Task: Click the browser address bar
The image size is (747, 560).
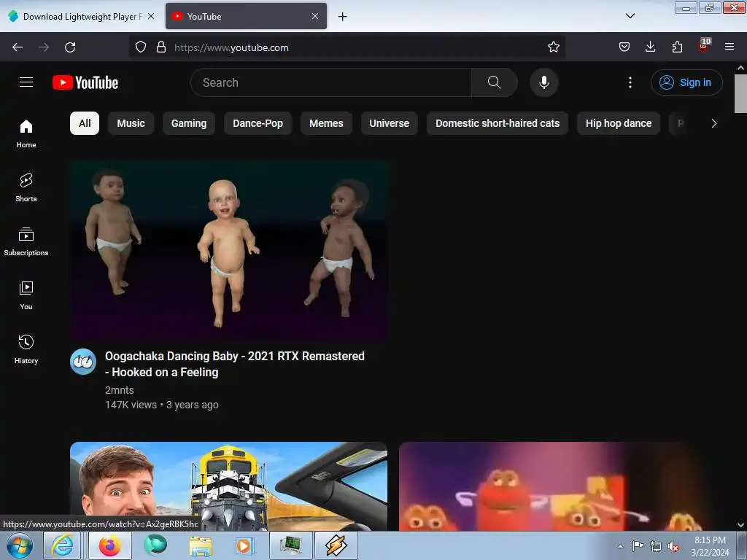Action: (x=347, y=47)
